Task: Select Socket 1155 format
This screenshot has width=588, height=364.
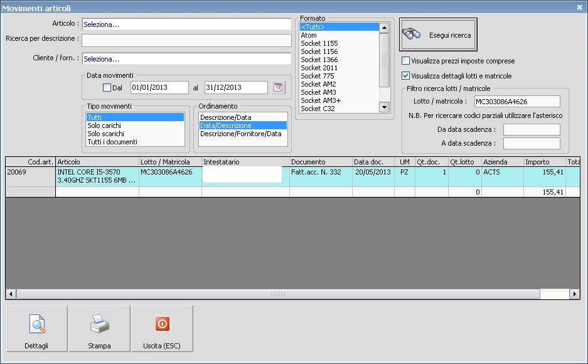Action: point(339,43)
